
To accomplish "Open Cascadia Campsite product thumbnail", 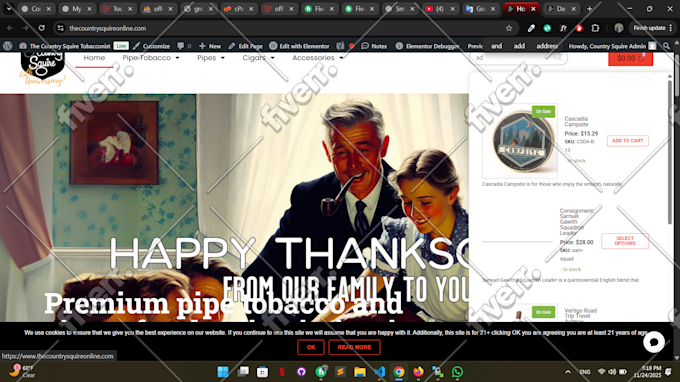I will (x=520, y=141).
